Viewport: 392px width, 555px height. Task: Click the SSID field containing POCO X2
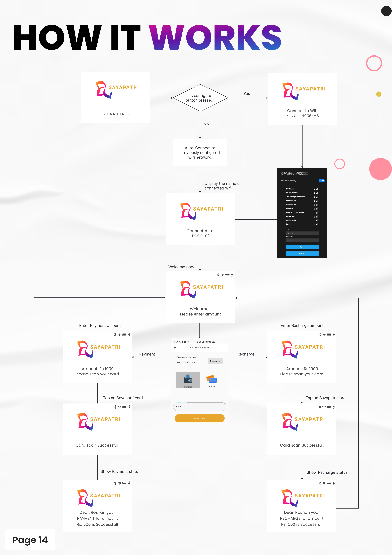tap(302, 233)
